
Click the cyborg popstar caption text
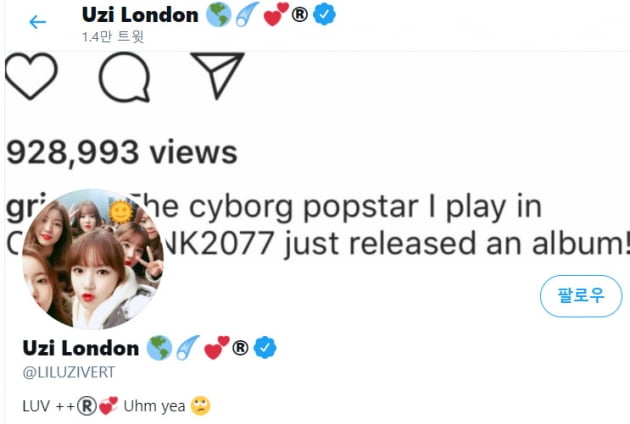(x=317, y=225)
